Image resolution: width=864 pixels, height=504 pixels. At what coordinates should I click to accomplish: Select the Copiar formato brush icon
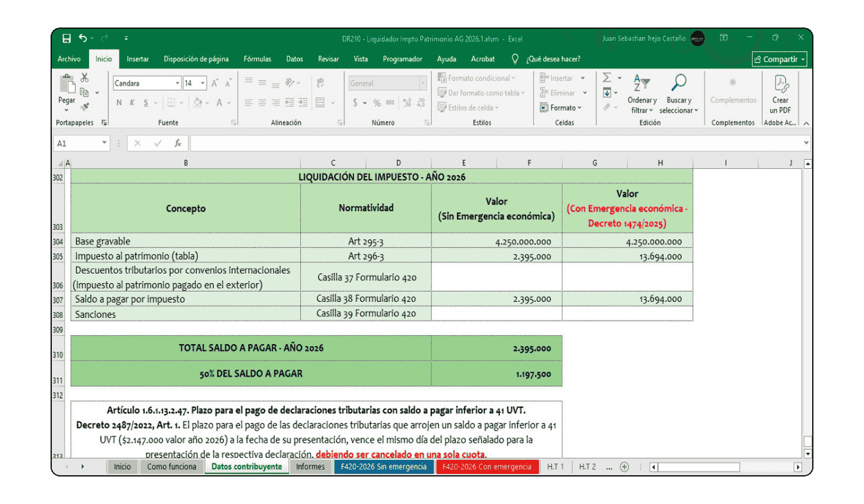[x=85, y=106]
